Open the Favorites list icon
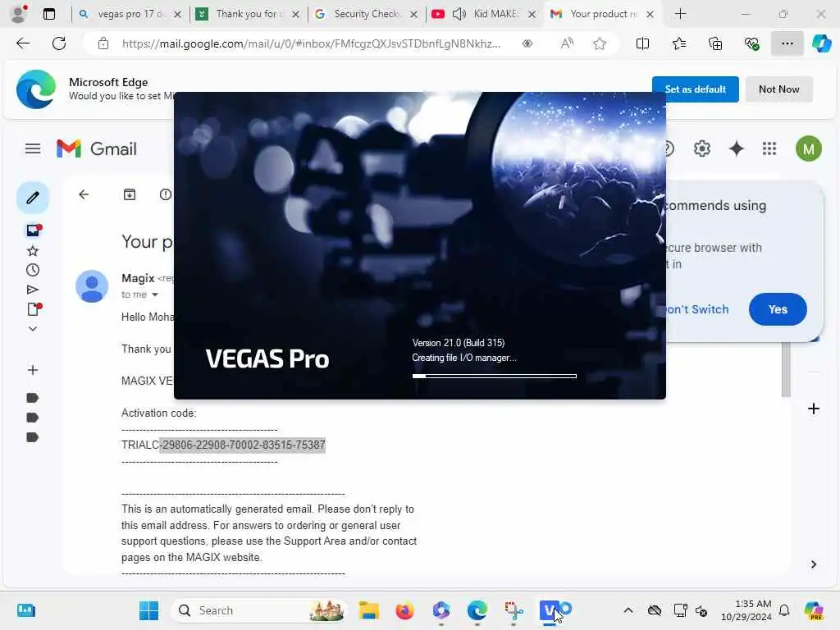Screen dimensions: 840x630 (678, 43)
